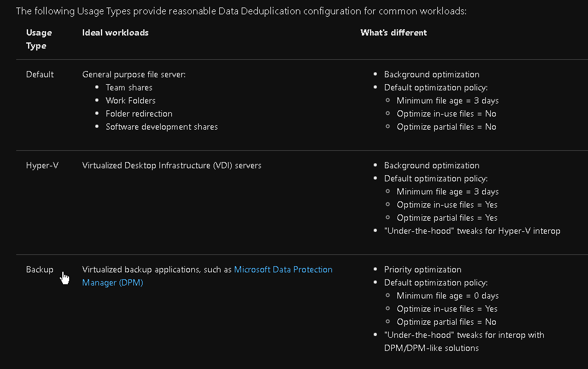Click "Optimize partial files = Yes" text
Screen dimensions: 588x369
click(447, 218)
